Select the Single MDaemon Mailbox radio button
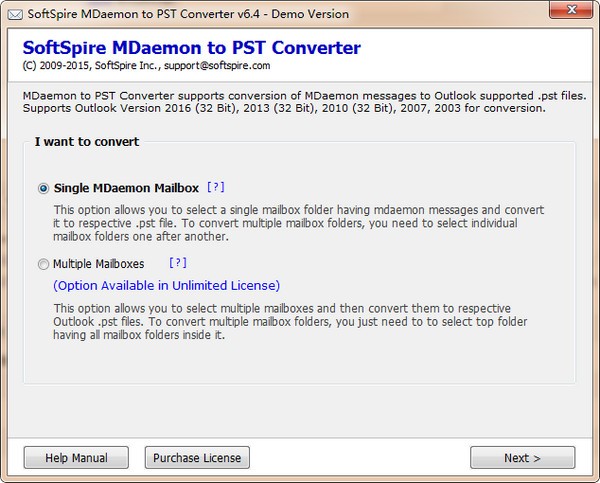Image resolution: width=600 pixels, height=483 pixels. click(43, 188)
